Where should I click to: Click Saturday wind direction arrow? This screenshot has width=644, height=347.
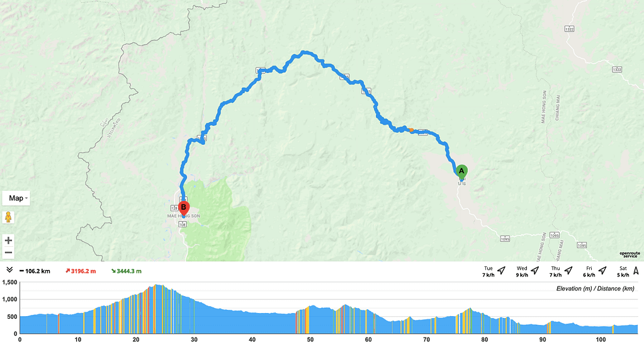pyautogui.click(x=636, y=271)
